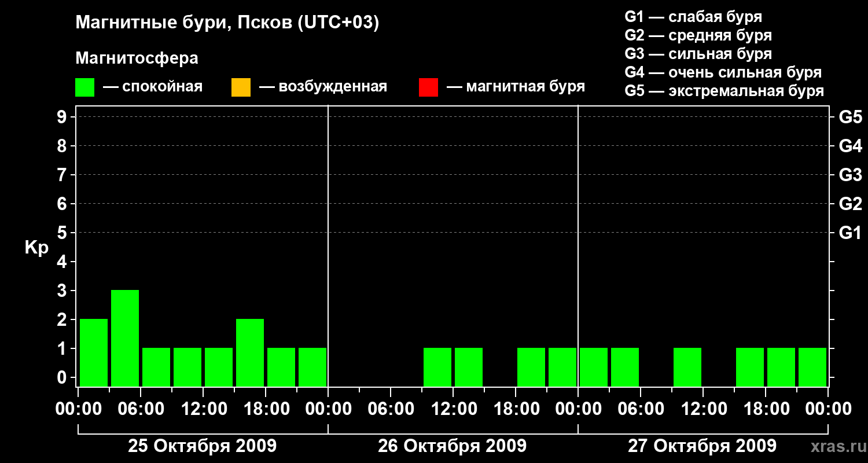Click the '12:00' tick label above 26 Октября
The width and height of the screenshot is (868, 463).
click(453, 409)
